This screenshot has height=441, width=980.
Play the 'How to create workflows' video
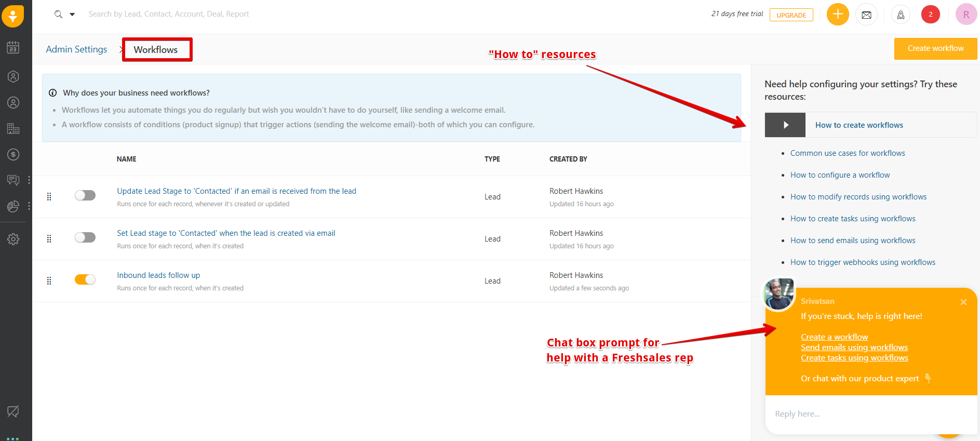[x=785, y=125]
